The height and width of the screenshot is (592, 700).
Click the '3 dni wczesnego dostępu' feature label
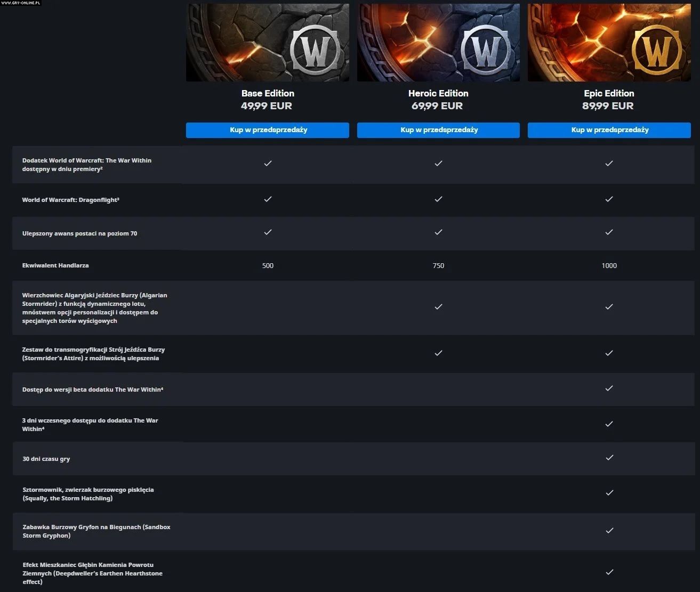[90, 424]
